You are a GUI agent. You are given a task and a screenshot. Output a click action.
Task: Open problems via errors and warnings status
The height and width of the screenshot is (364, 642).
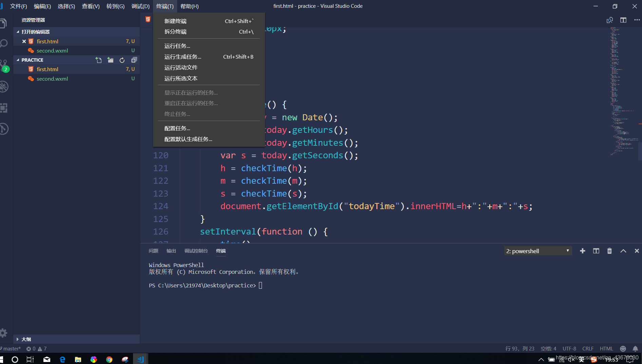36,348
